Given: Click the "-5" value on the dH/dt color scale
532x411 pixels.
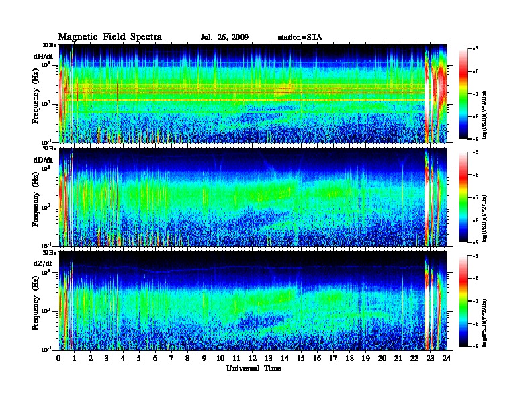Looking at the screenshot, I should 476,49.
